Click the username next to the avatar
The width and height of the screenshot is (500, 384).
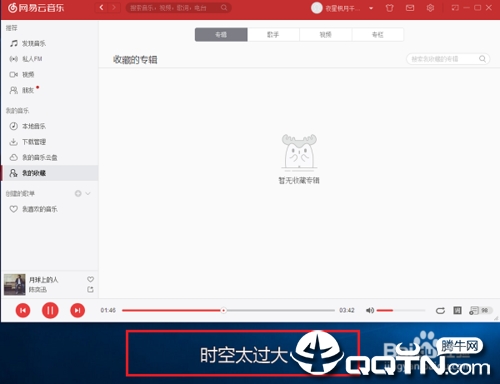pos(343,9)
